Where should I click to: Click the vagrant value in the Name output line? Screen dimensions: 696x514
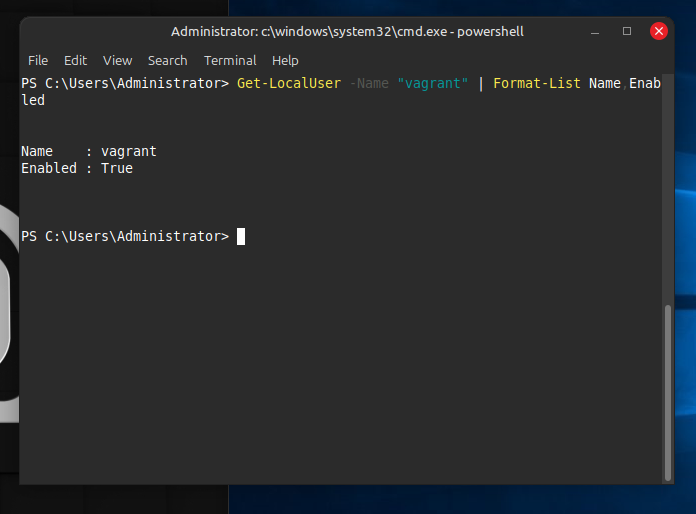coord(129,152)
